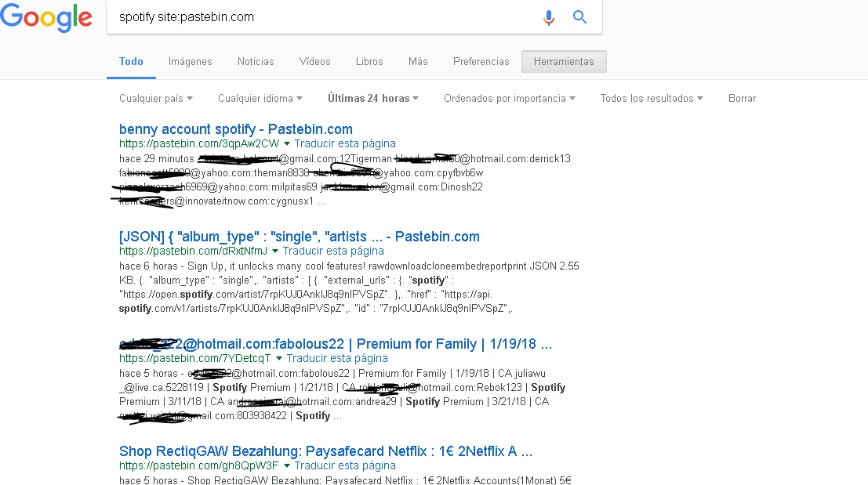868x485 pixels.
Task: Click the microphone voice search icon
Action: click(549, 17)
